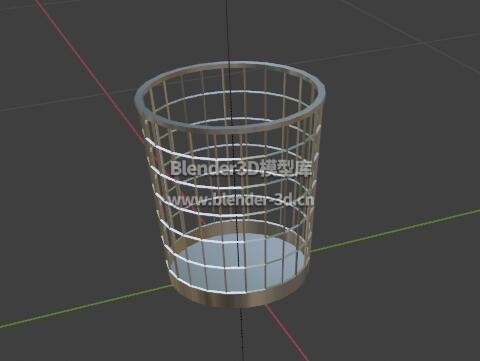Click the black vertical axis above the basket
The image size is (480, 361).
pos(228,31)
